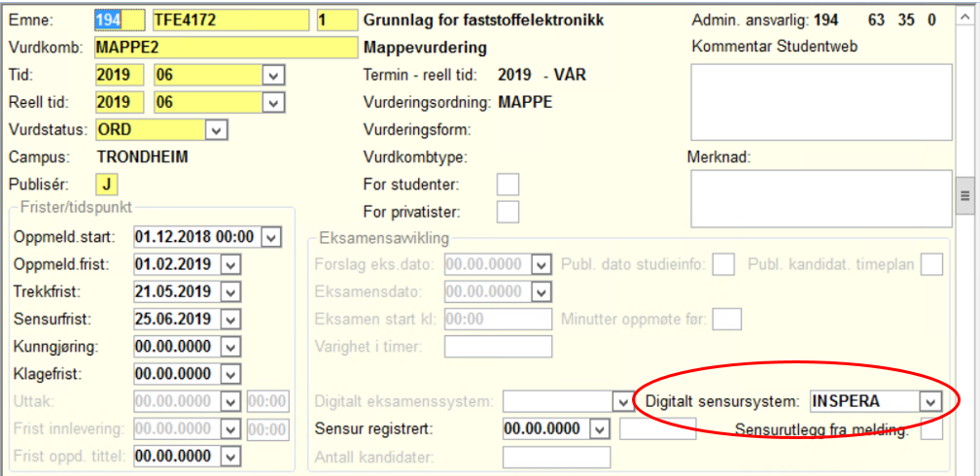Viewport: 980px width, 476px height.
Task: Click the Eksamen start kl time field
Action: tap(498, 319)
